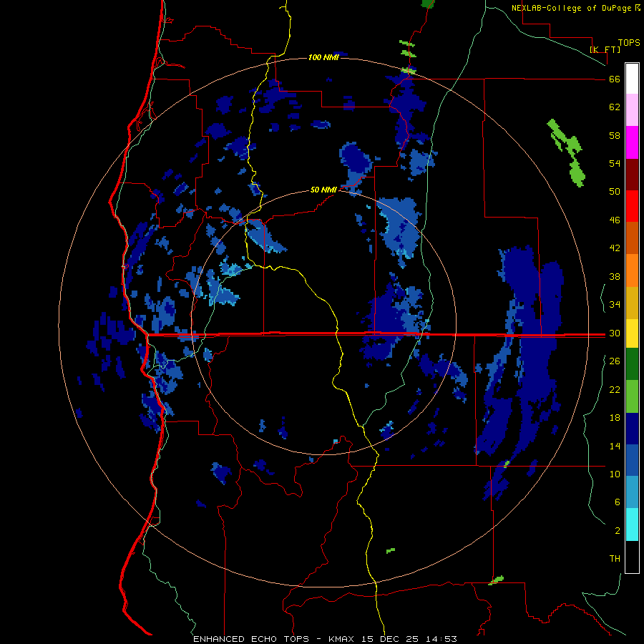
Task: Click the 14:53 timestamp
Action: (441, 639)
